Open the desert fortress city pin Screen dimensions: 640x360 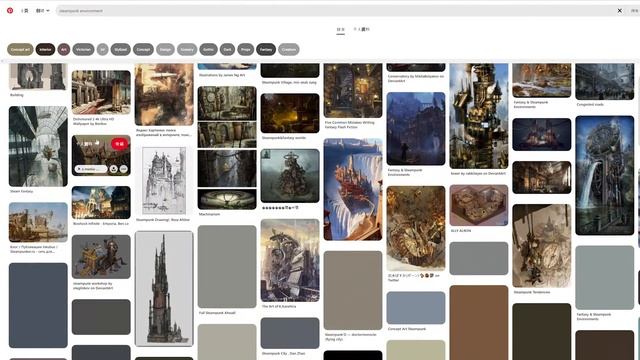click(38, 222)
